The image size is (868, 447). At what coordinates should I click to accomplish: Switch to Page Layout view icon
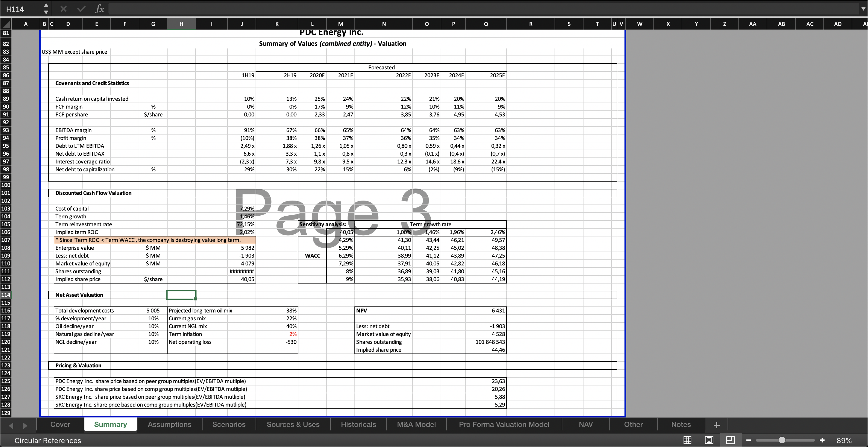click(x=709, y=440)
